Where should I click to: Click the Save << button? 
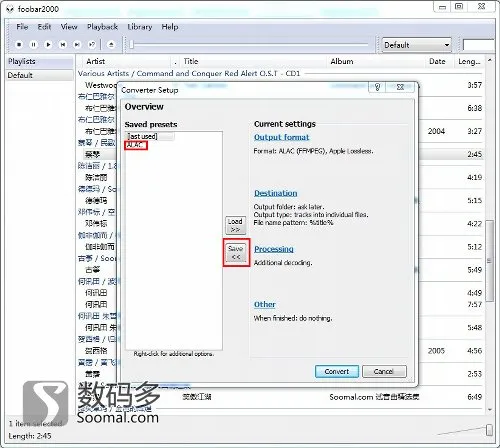[x=236, y=252]
